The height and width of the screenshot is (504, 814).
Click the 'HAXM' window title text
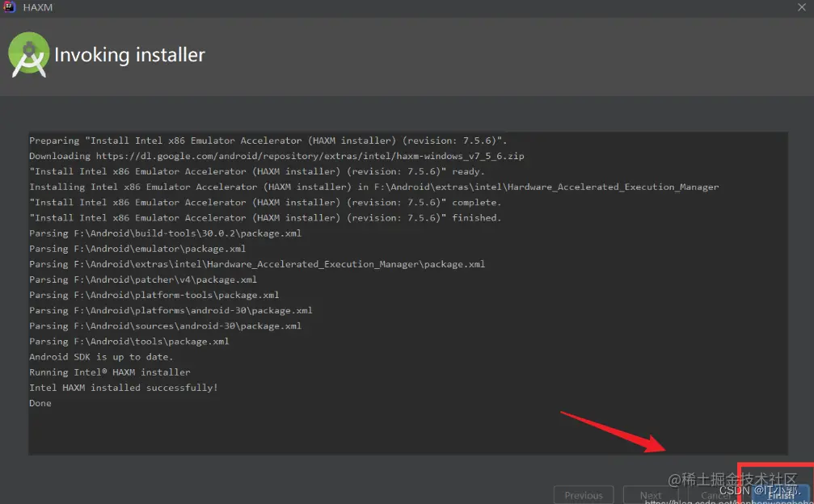point(37,7)
